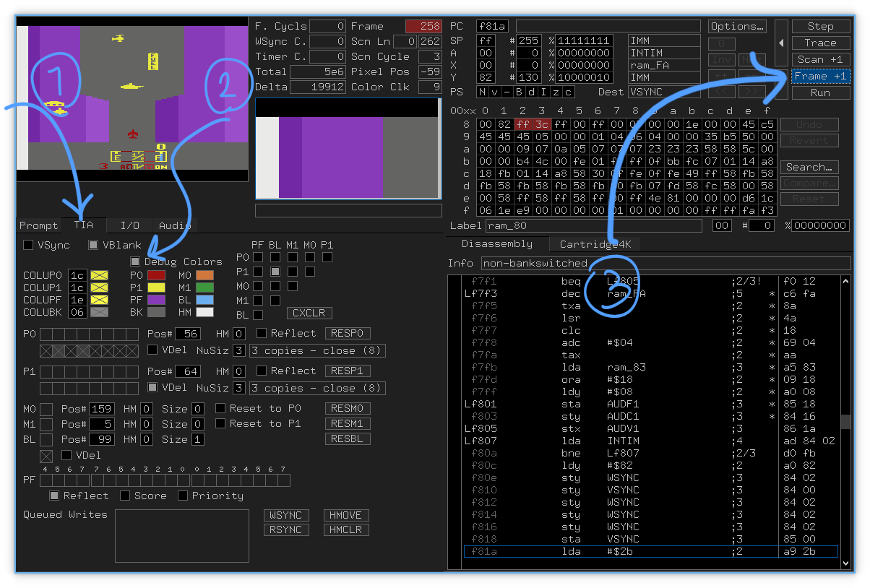Click the green M1 debug color swatch
Screen dimensions: 870x588
click(205, 289)
